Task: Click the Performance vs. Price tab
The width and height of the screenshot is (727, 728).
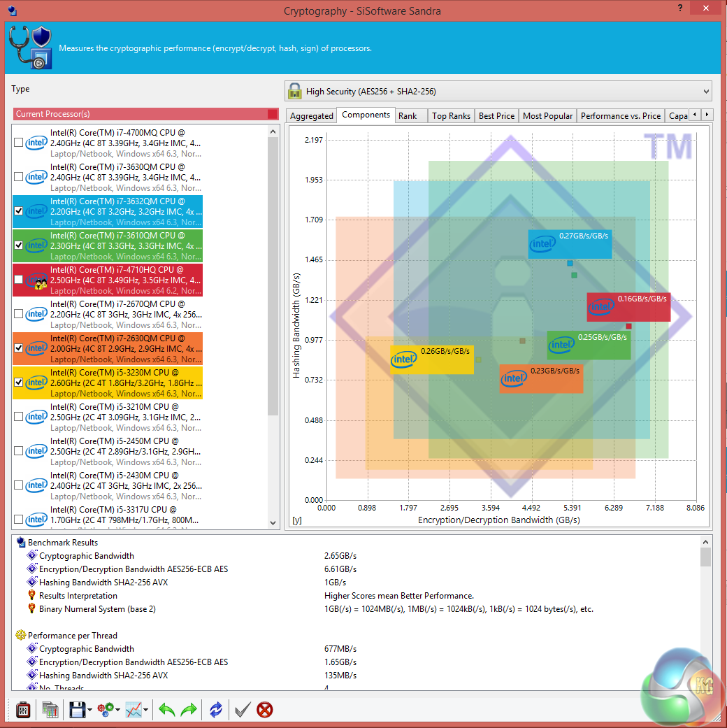Action: [620, 115]
